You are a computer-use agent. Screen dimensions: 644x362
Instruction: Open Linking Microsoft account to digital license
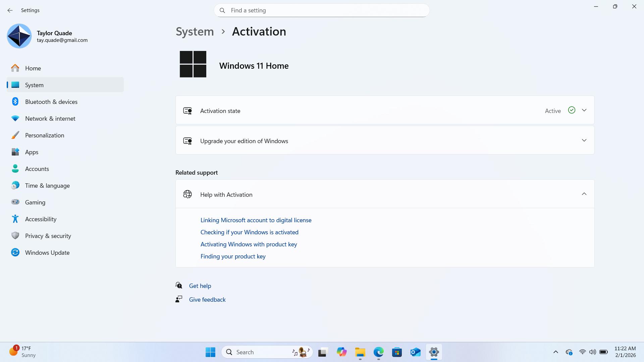tap(256, 220)
